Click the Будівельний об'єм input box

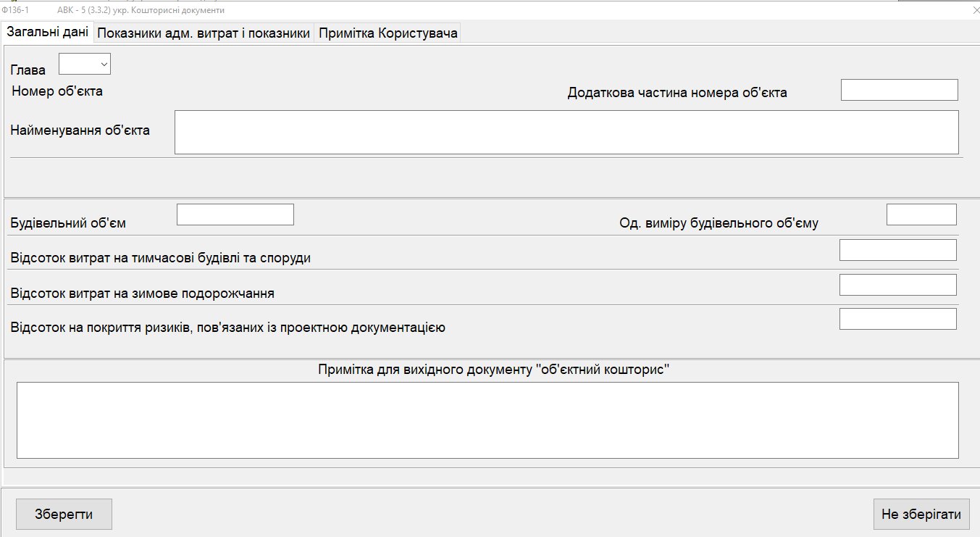[x=235, y=215]
